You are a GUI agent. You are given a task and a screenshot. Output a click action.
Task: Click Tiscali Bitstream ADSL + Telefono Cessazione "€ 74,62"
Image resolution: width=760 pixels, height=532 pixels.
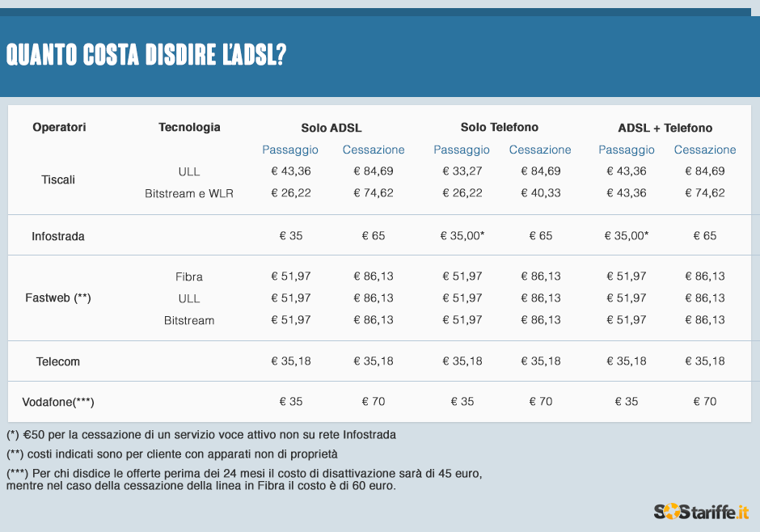pyautogui.click(x=705, y=193)
